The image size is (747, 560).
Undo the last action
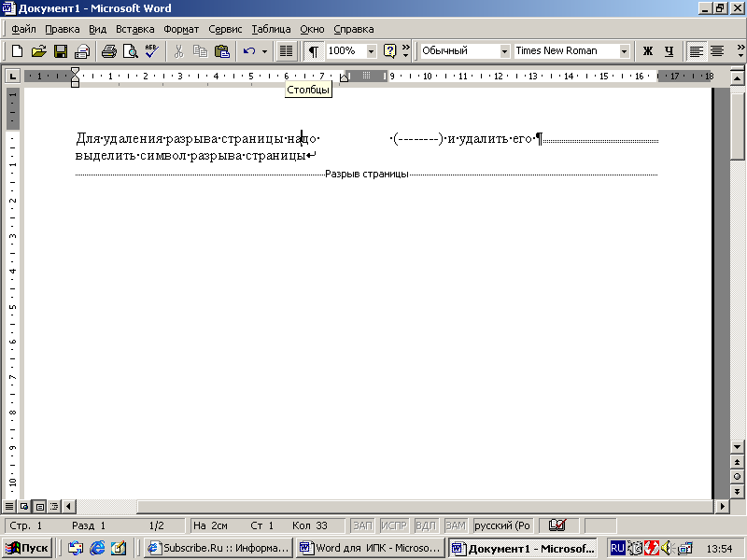tap(249, 51)
